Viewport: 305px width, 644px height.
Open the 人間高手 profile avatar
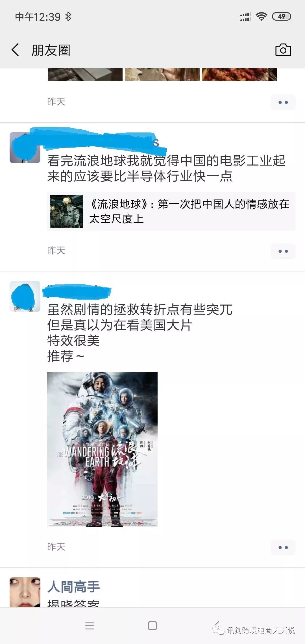(x=25, y=592)
